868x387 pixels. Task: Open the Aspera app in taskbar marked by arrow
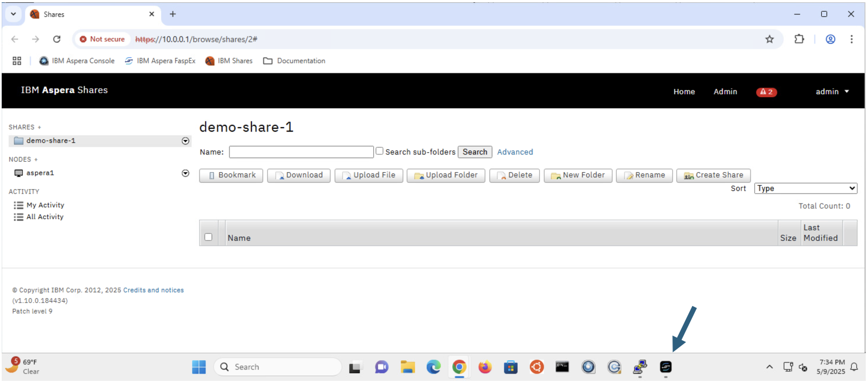[x=666, y=367]
